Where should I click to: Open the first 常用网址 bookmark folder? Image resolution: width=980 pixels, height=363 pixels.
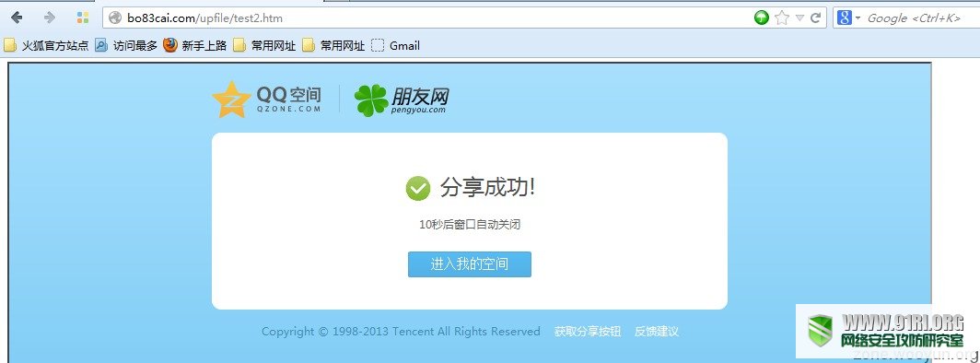(x=263, y=46)
